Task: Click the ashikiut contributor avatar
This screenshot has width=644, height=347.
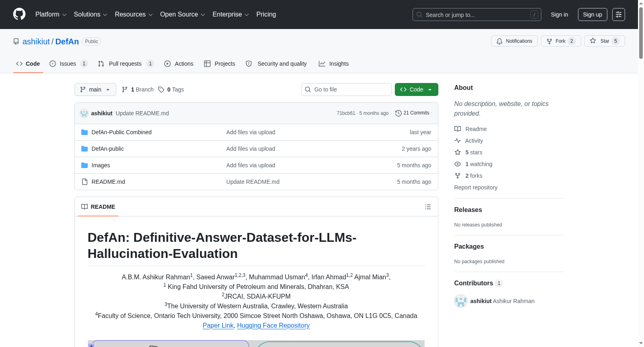Action: coord(460,301)
